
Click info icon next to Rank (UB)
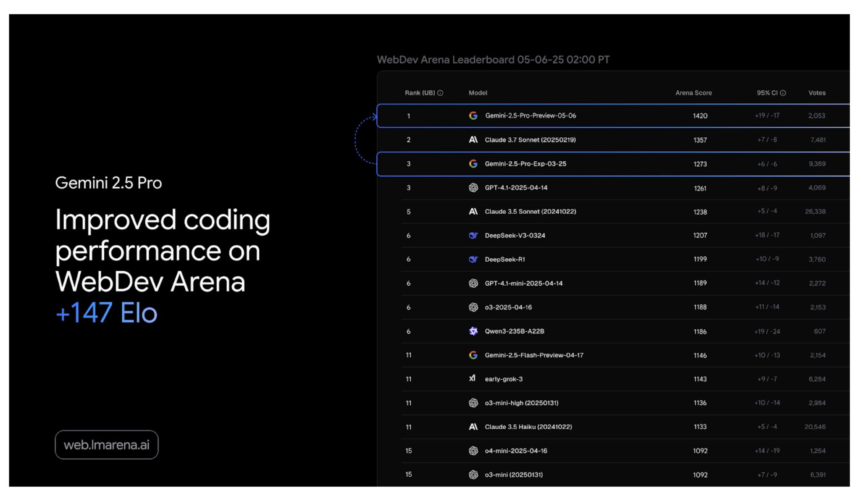coord(440,93)
